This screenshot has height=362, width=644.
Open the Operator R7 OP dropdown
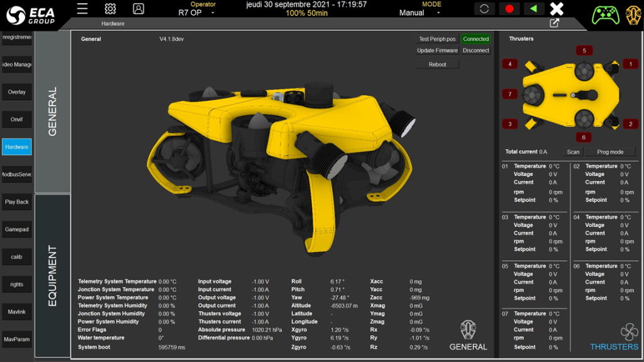(x=197, y=13)
